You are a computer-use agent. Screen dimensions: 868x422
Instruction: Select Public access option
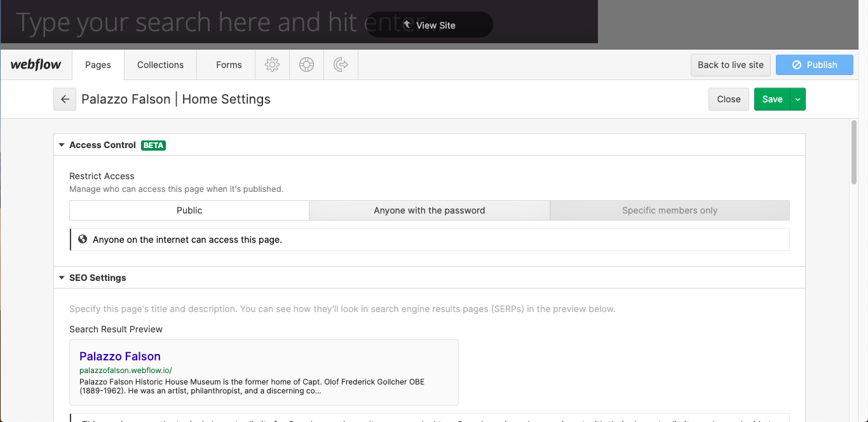[189, 210]
